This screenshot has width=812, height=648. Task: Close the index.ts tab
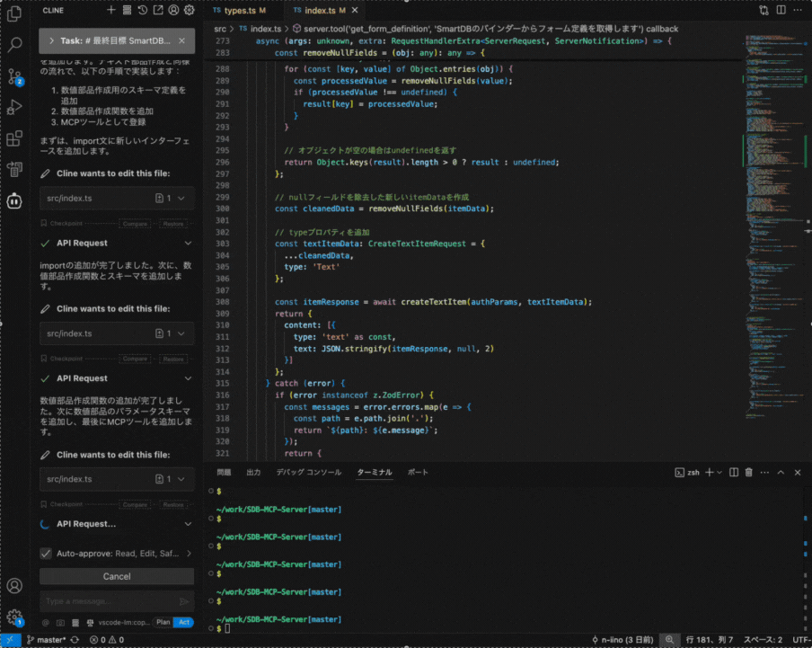(355, 11)
